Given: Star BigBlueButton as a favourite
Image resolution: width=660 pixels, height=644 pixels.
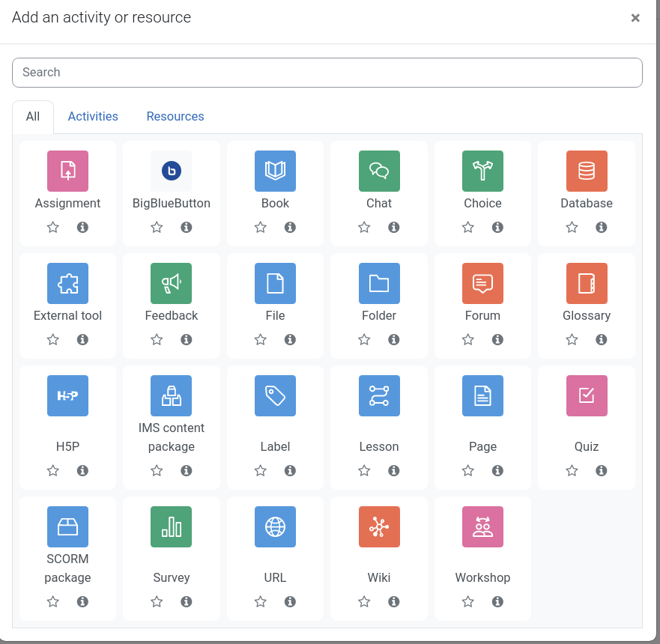Looking at the screenshot, I should point(157,227).
